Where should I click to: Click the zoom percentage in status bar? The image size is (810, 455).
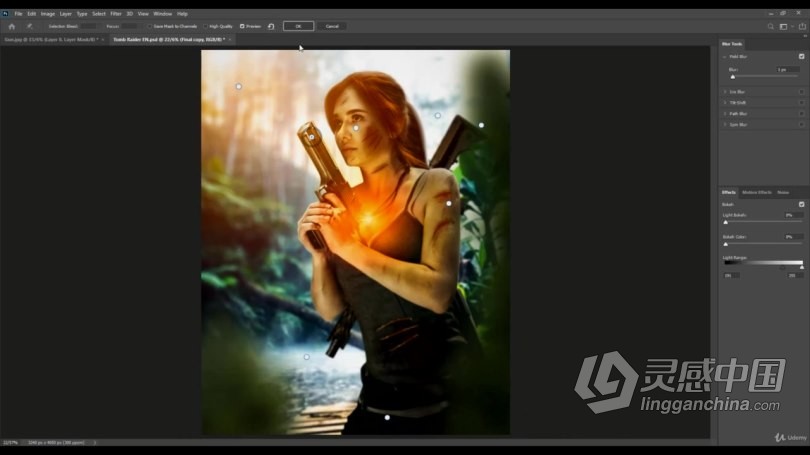(10, 443)
